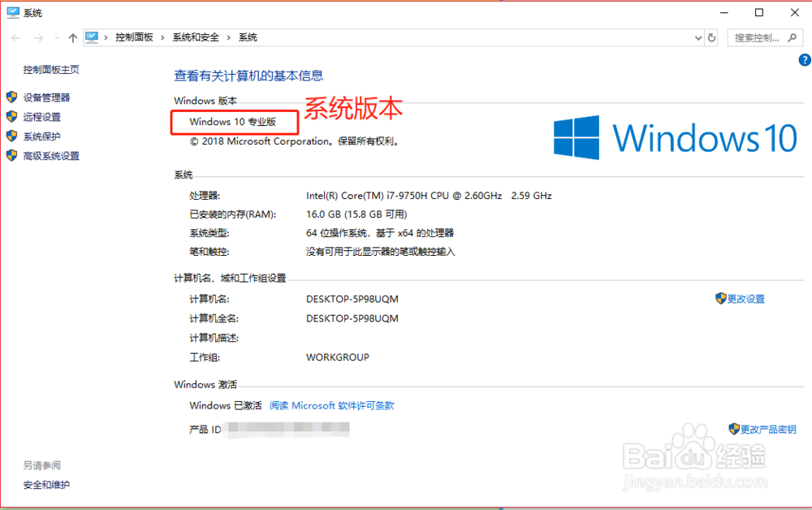Click the Windows 10 logo
The height and width of the screenshot is (510, 812).
tap(676, 138)
